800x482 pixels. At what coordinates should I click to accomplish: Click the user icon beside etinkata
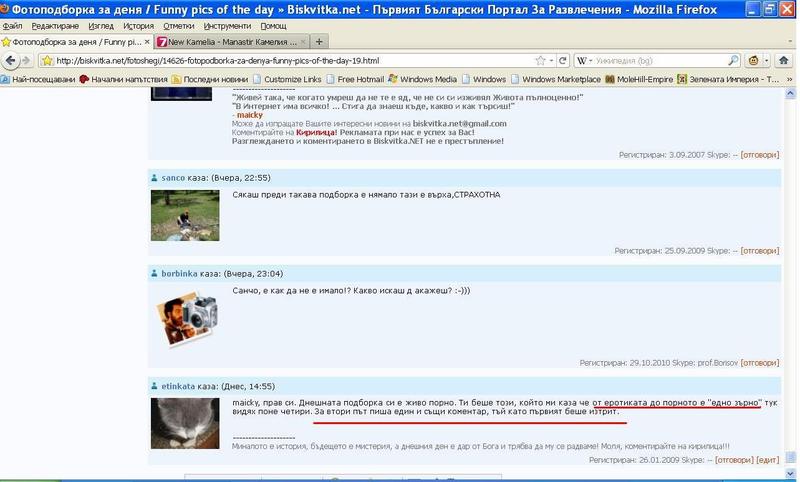tap(154, 386)
